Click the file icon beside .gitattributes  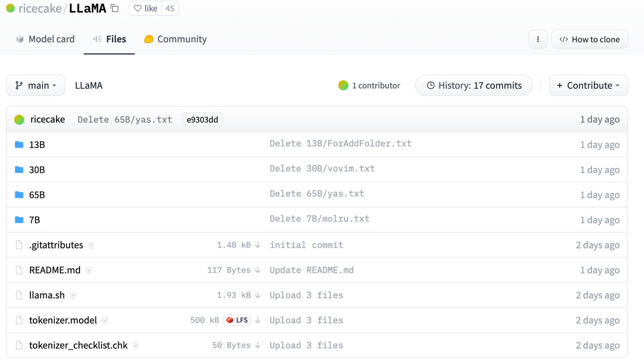coord(19,245)
